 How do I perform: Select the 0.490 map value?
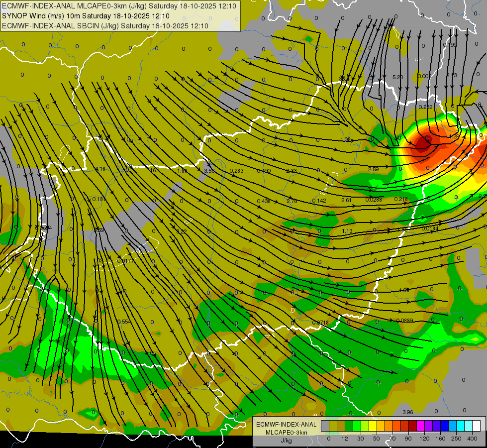click(264, 171)
